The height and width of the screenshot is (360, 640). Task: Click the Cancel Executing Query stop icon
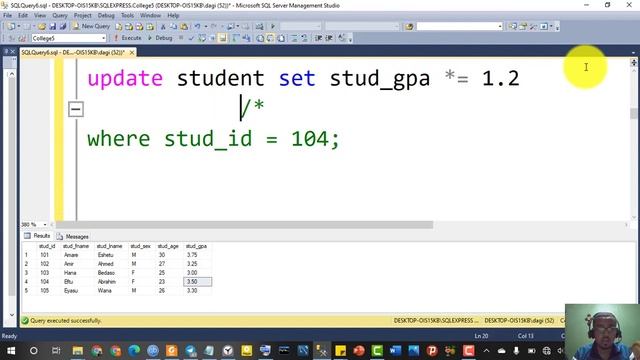[x=181, y=38]
